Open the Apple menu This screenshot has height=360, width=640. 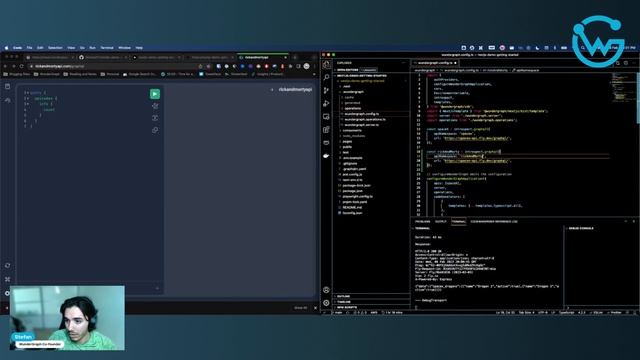pos(6,48)
